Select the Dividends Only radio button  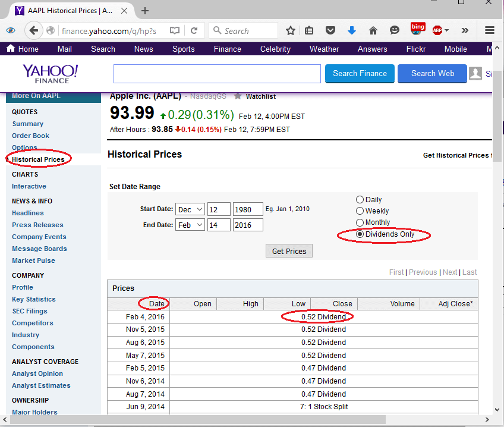pyautogui.click(x=360, y=234)
